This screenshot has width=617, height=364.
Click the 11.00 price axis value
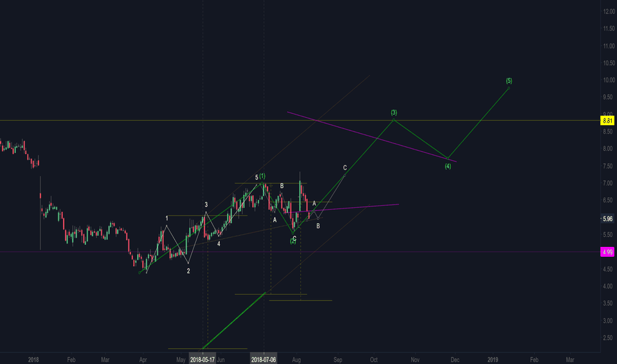click(609, 46)
